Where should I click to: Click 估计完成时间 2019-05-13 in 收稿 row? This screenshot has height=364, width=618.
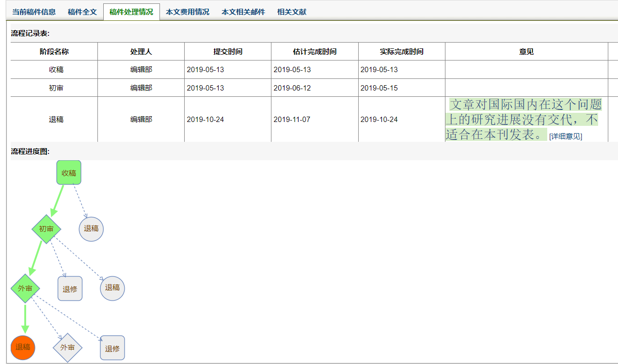(292, 70)
